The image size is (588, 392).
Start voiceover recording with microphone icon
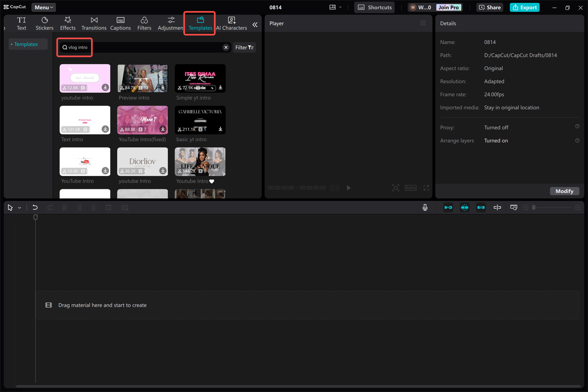pos(425,208)
